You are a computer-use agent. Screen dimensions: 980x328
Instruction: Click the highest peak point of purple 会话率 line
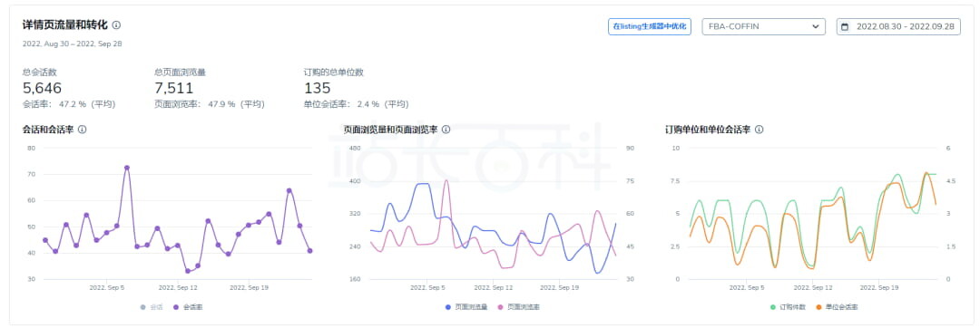(x=127, y=168)
